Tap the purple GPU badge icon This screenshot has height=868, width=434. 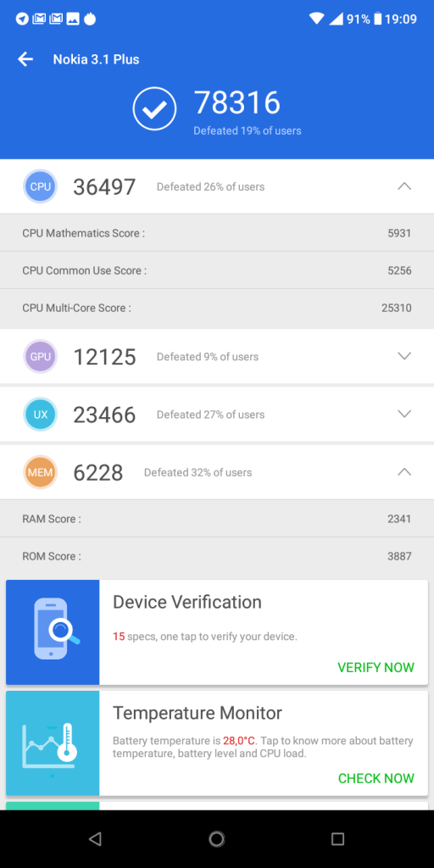pyautogui.click(x=41, y=357)
